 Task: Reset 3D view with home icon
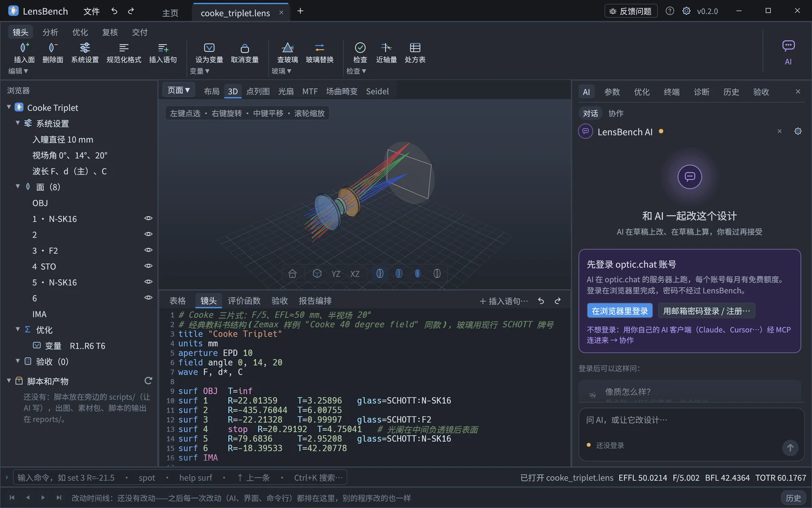[x=292, y=274]
